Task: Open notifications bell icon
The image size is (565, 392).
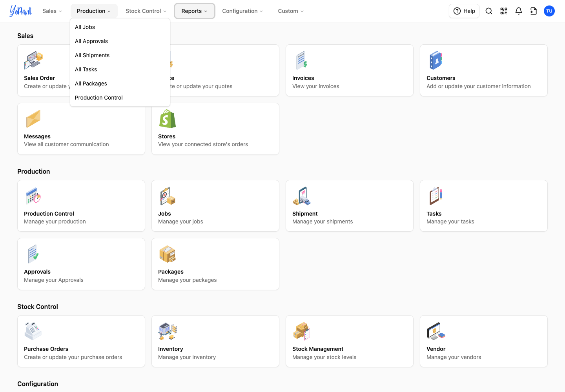Action: (519, 11)
